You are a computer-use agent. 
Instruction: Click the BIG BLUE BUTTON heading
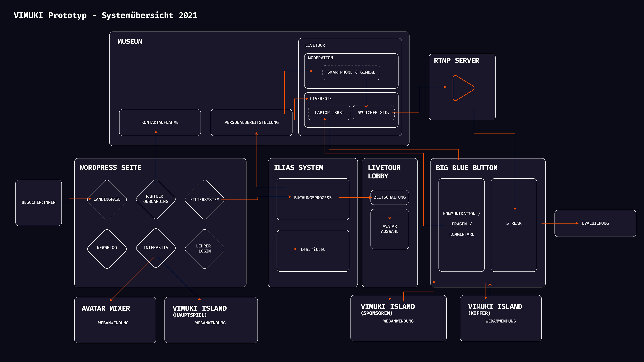(467, 168)
